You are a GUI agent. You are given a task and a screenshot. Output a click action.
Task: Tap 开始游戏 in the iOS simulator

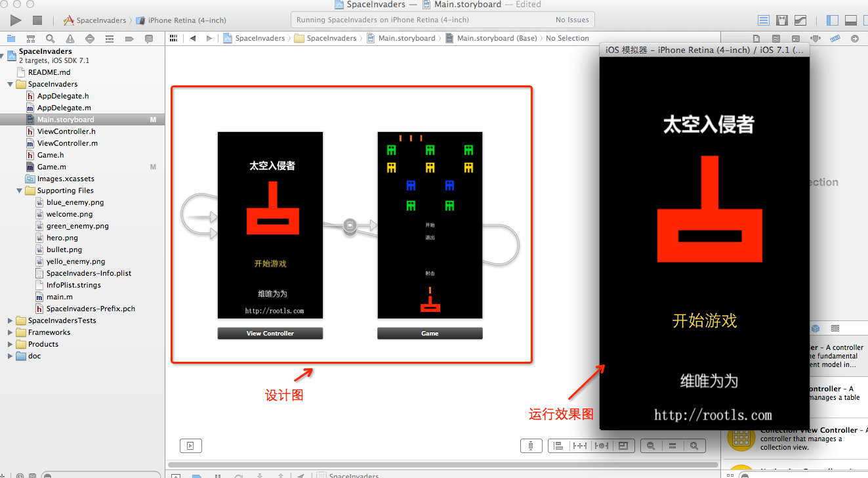click(x=705, y=321)
